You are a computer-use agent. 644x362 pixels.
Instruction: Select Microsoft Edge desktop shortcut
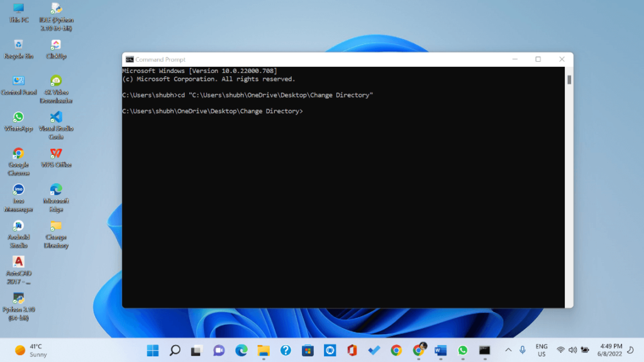point(56,198)
